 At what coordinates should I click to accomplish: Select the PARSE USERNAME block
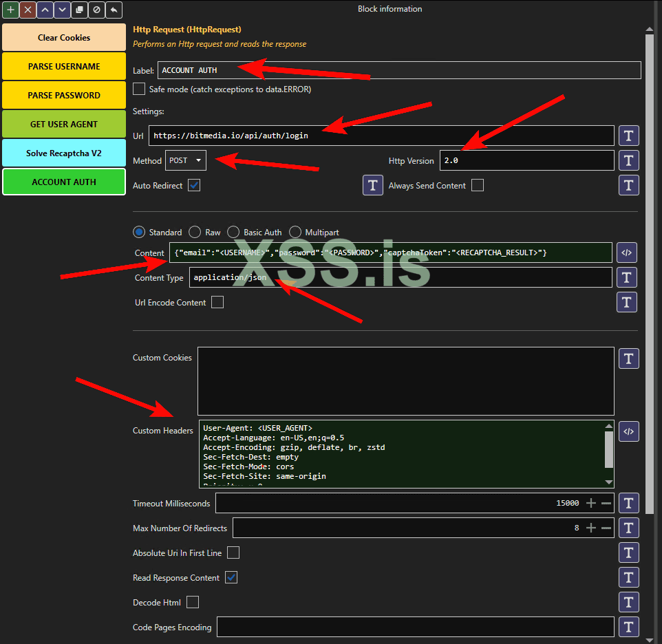(64, 66)
